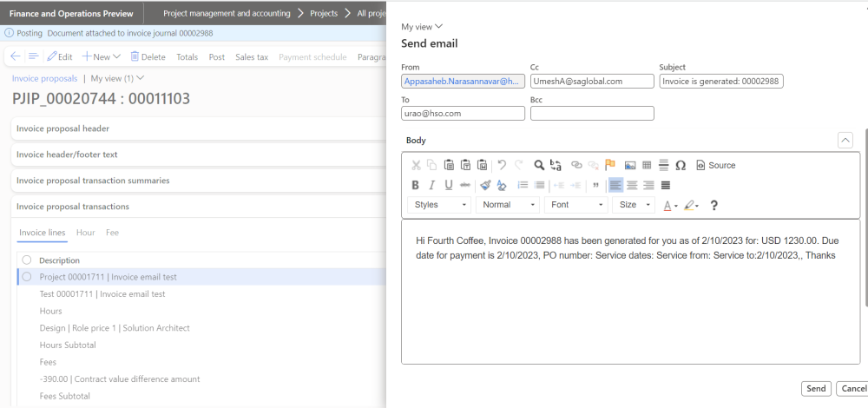Open the text color picker

(x=670, y=206)
